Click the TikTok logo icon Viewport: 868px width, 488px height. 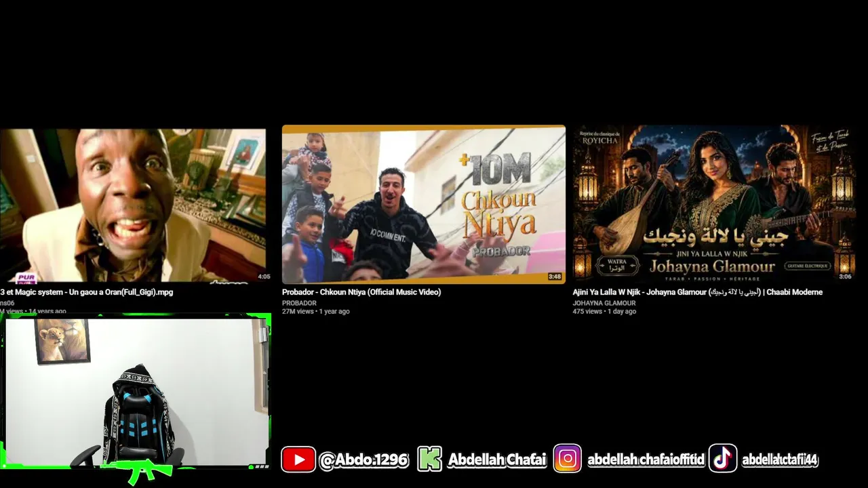723,459
